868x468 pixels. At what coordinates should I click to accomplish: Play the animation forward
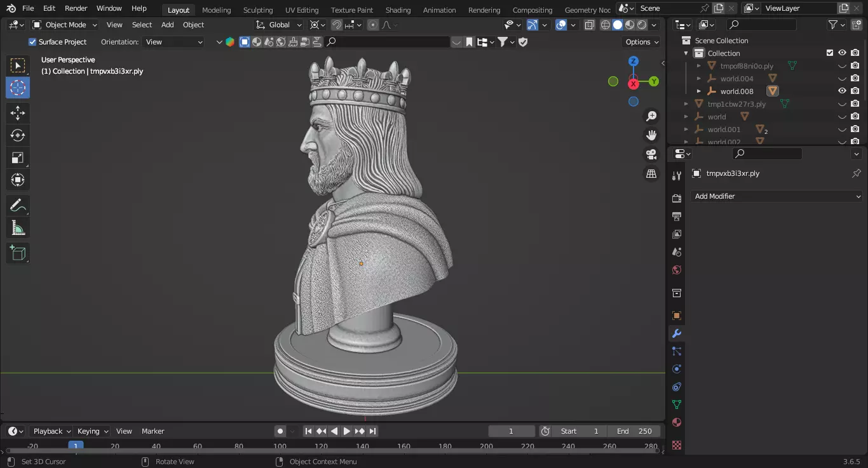[x=347, y=431]
